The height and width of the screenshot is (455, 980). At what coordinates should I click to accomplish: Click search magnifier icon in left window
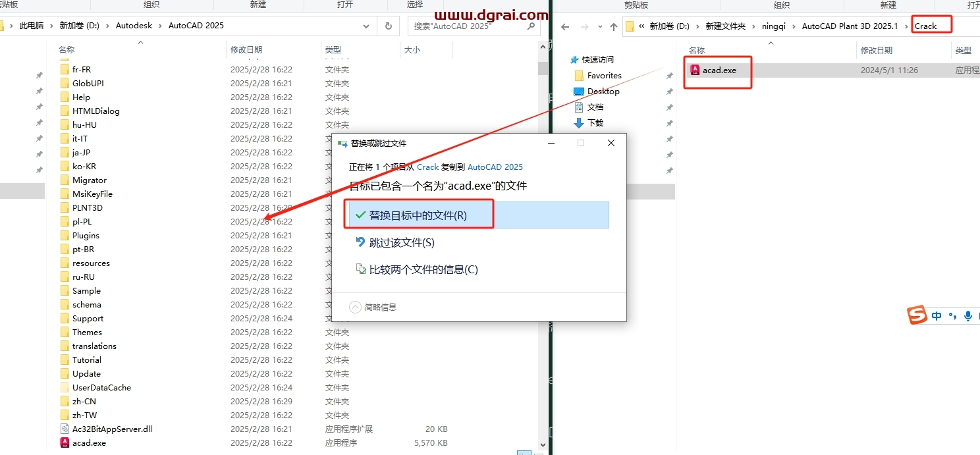[531, 26]
